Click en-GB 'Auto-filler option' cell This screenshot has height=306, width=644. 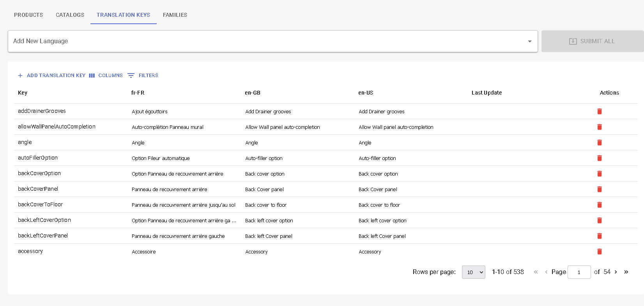[x=264, y=158]
